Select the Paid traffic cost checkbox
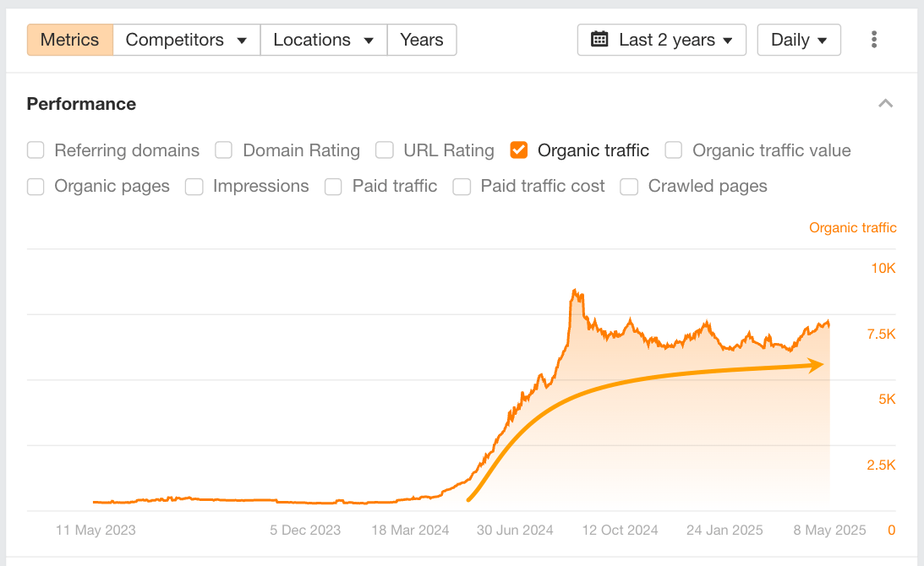 (462, 187)
